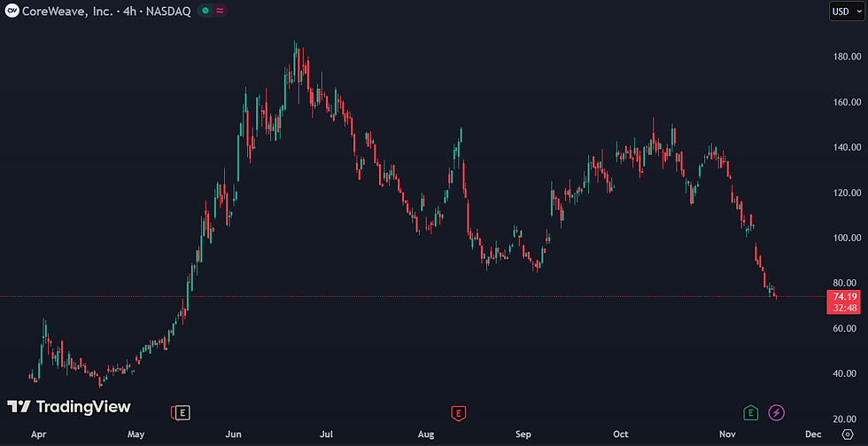This screenshot has width=868, height=446.
Task: Click the CoreWeave, Inc. 4h NASDAQ title
Action: (x=106, y=11)
